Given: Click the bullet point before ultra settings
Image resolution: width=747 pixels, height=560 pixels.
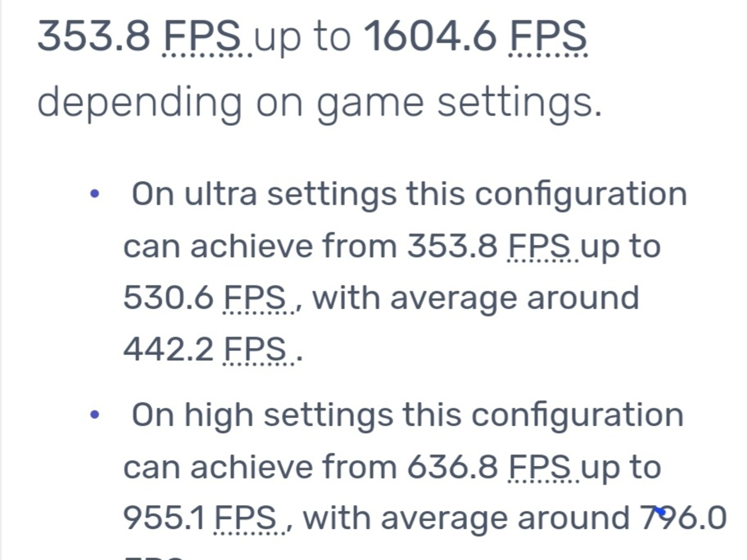Looking at the screenshot, I should tap(94, 194).
